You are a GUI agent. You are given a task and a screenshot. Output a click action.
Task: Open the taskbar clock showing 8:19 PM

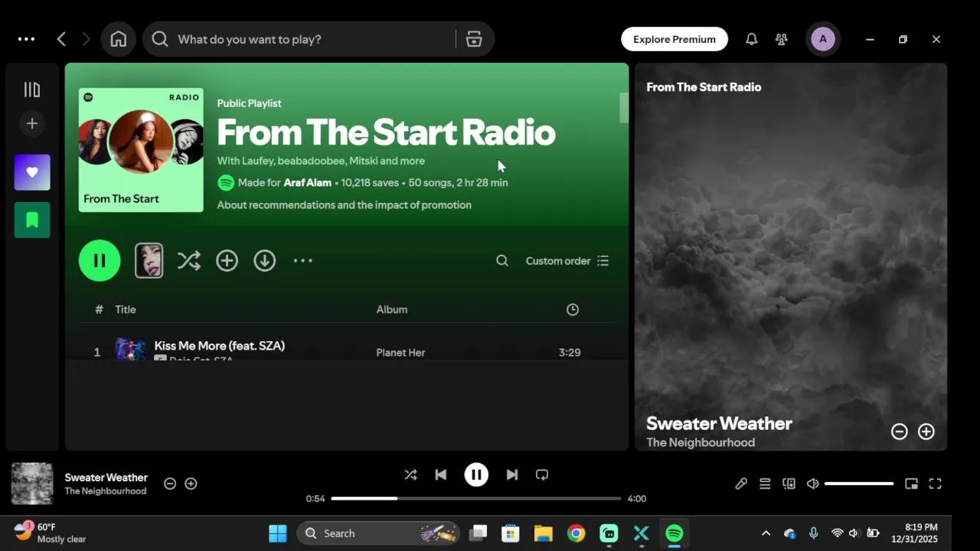coord(915,533)
